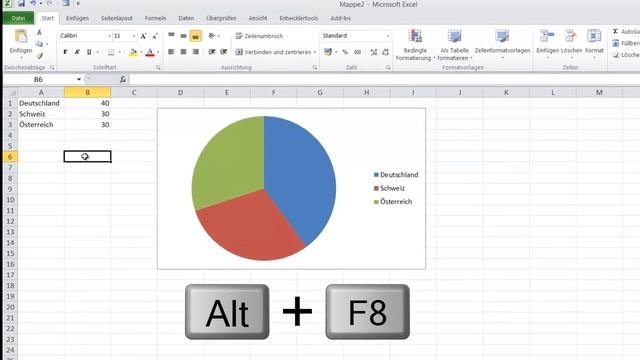Open Als Tabelle formatieren gallery
This screenshot has height=360, width=640.
[454, 45]
